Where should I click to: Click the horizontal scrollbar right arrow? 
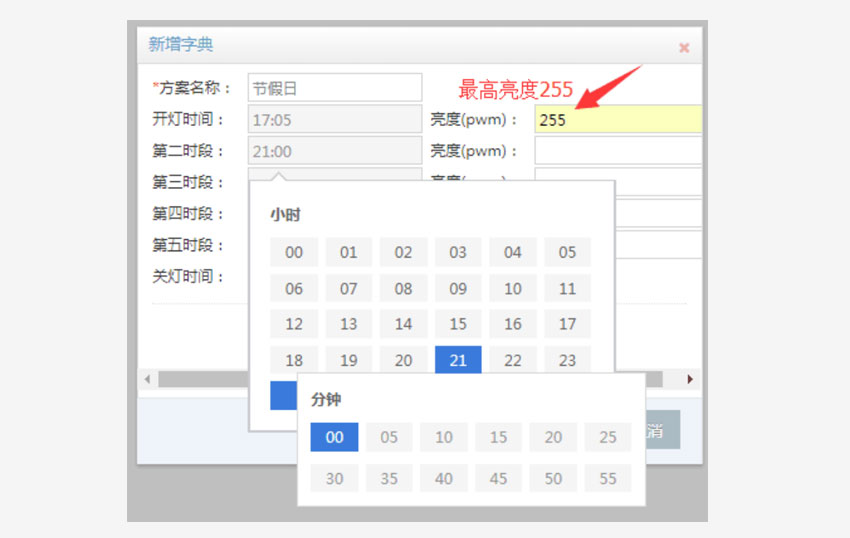[689, 380]
